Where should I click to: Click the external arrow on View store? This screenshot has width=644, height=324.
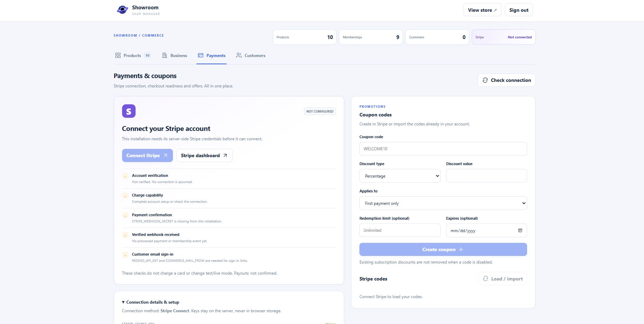tap(495, 10)
